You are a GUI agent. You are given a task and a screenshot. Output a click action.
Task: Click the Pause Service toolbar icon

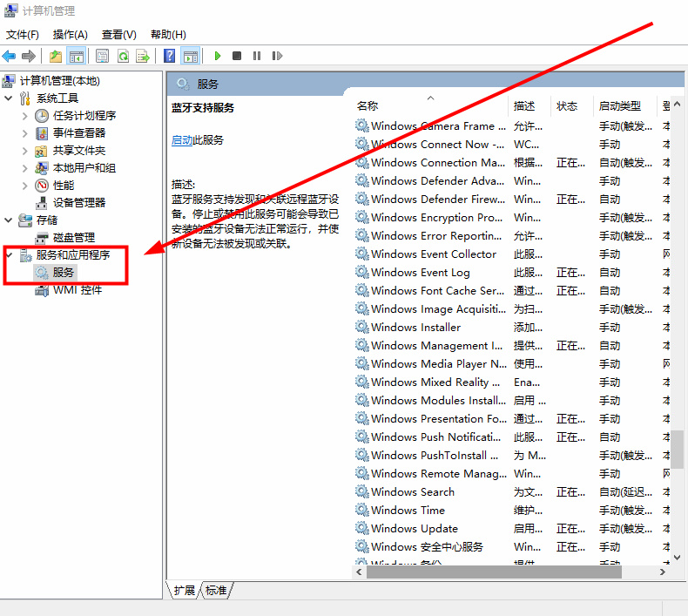(257, 56)
